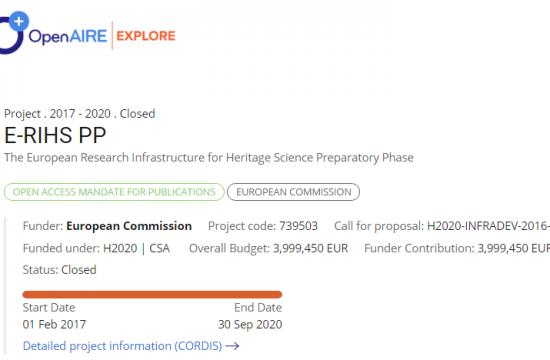
Task: Click the EXPLORE label beside logo
Action: point(146,36)
